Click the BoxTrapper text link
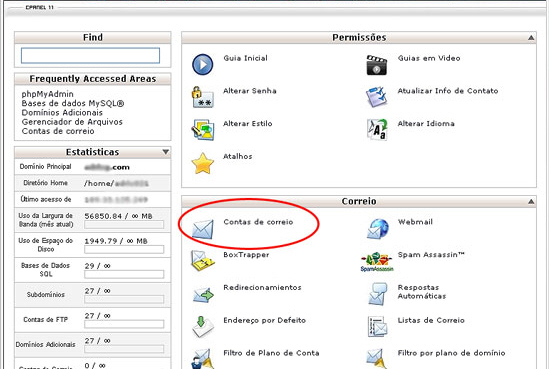Viewport: 549px width, 369px height. point(246,255)
